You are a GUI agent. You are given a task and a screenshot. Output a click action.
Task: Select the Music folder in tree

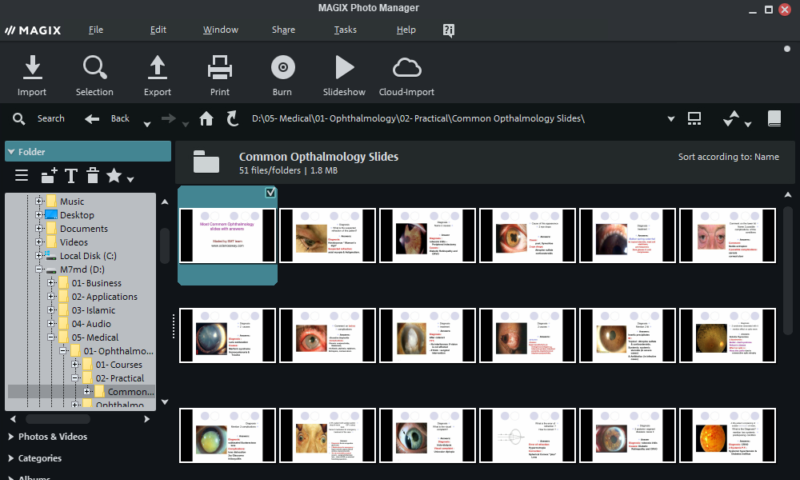point(71,201)
